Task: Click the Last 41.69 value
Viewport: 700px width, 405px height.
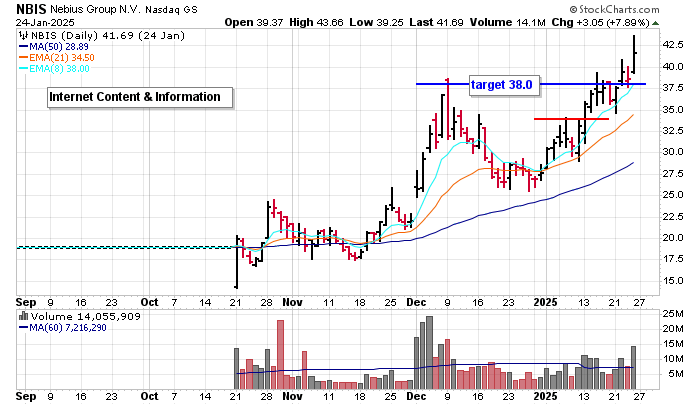Action: tap(435, 22)
